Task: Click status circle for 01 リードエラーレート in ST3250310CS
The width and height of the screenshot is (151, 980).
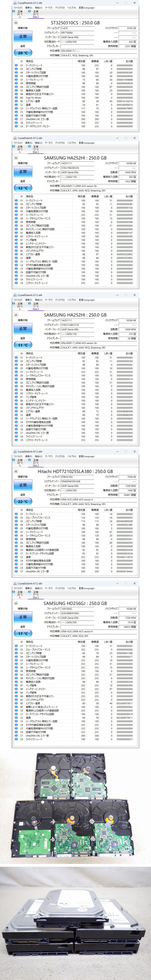Action: point(16,65)
